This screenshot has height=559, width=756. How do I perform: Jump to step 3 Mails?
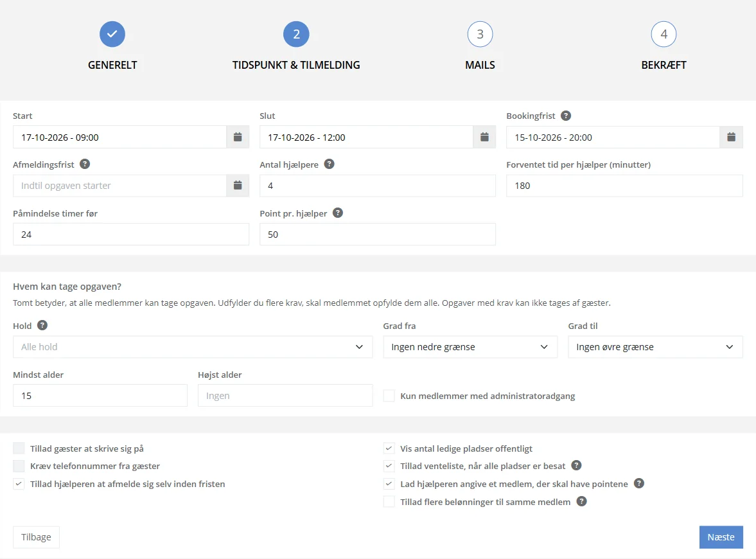tap(480, 34)
